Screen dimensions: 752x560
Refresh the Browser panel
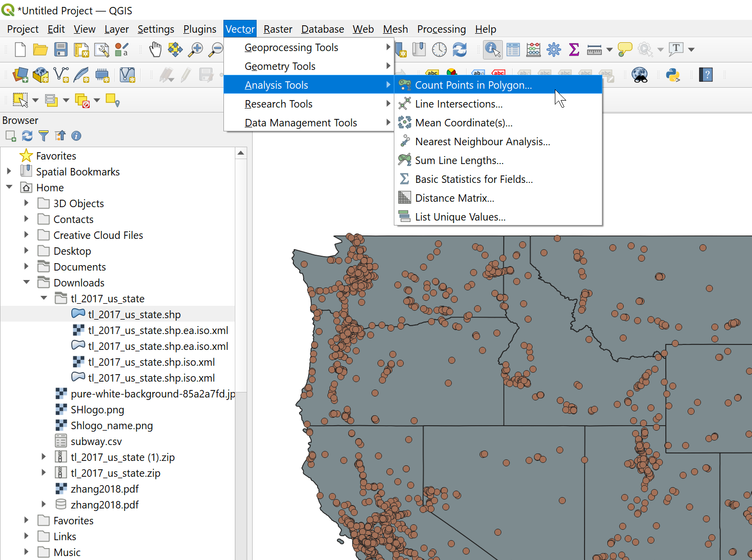(27, 136)
